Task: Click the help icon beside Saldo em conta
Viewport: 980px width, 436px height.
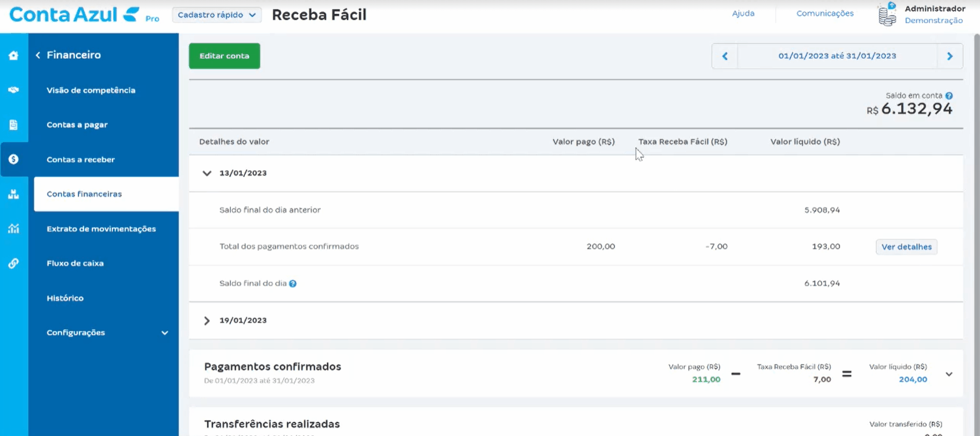Action: [949, 96]
